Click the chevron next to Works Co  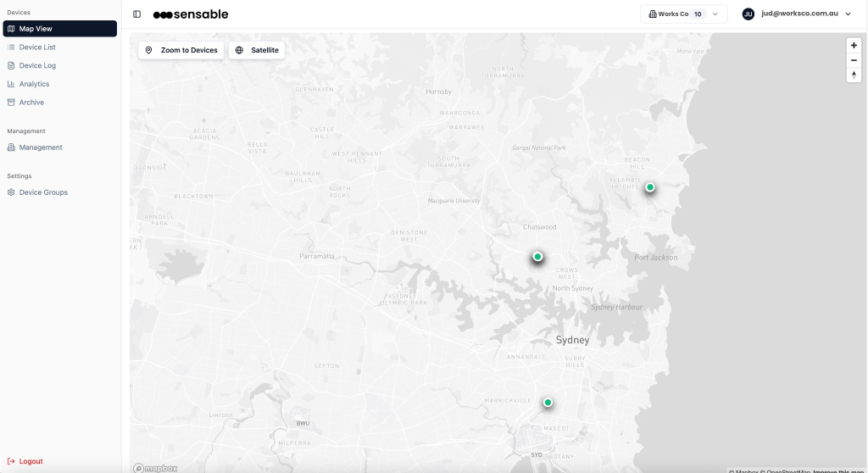click(715, 14)
